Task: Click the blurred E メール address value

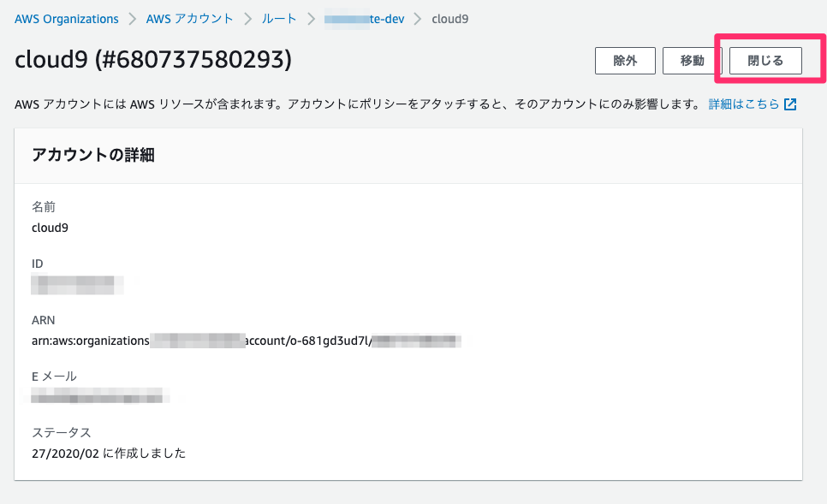Action: click(97, 395)
